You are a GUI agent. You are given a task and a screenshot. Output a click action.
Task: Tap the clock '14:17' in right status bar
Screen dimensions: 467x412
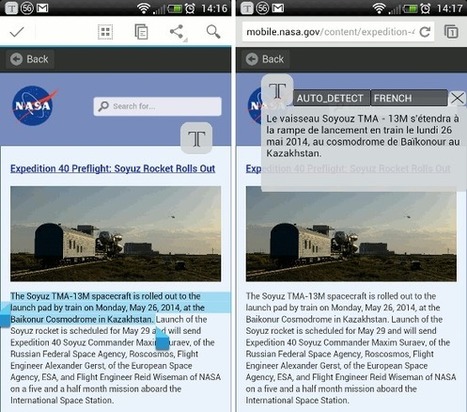[x=450, y=8]
